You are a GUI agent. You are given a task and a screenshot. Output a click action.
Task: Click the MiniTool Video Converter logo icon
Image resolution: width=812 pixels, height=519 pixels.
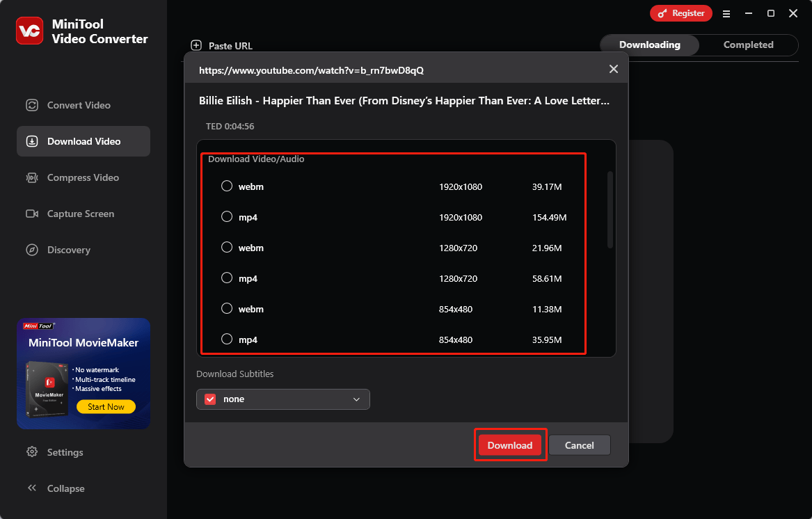(29, 31)
